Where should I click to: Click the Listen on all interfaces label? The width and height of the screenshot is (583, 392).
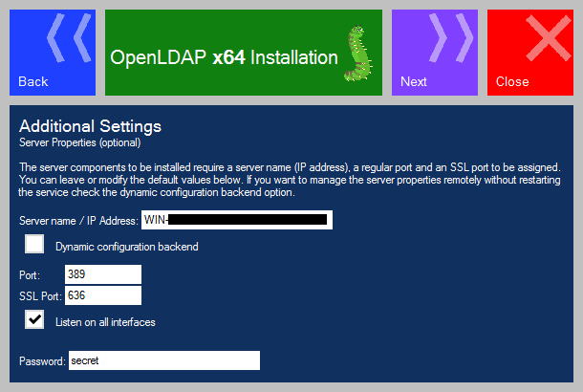pyautogui.click(x=105, y=322)
